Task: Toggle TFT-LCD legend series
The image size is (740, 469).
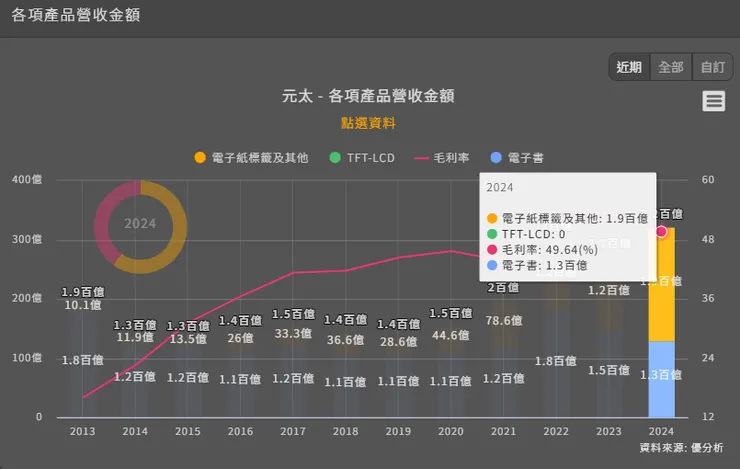Action: pos(362,158)
